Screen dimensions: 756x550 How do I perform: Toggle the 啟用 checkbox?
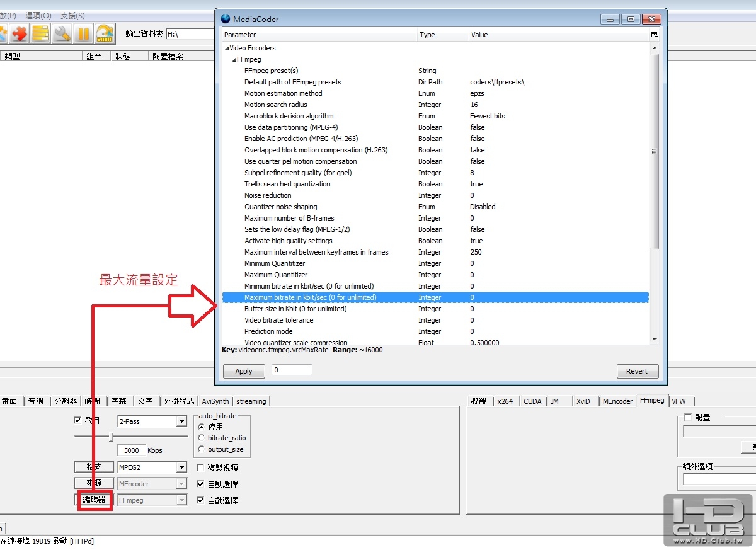coord(77,420)
